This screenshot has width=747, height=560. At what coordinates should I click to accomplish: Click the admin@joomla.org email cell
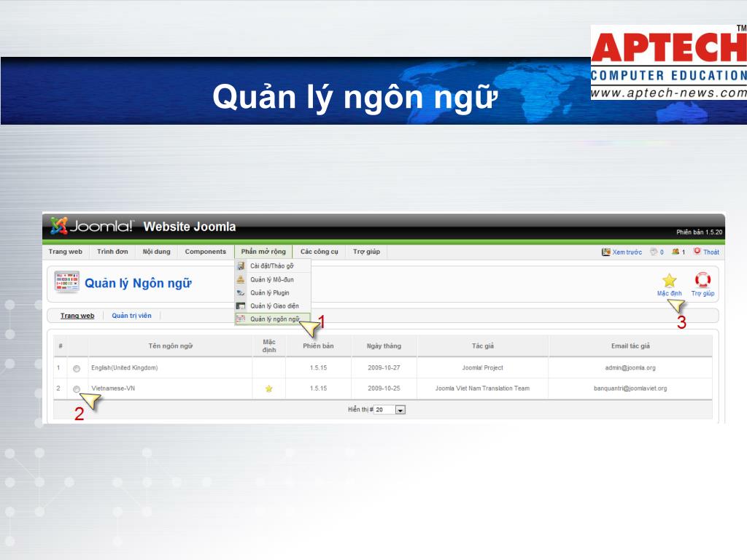[x=630, y=367]
